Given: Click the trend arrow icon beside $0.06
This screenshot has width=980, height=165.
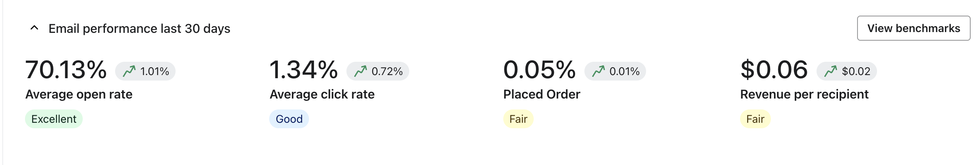Looking at the screenshot, I should click(831, 71).
